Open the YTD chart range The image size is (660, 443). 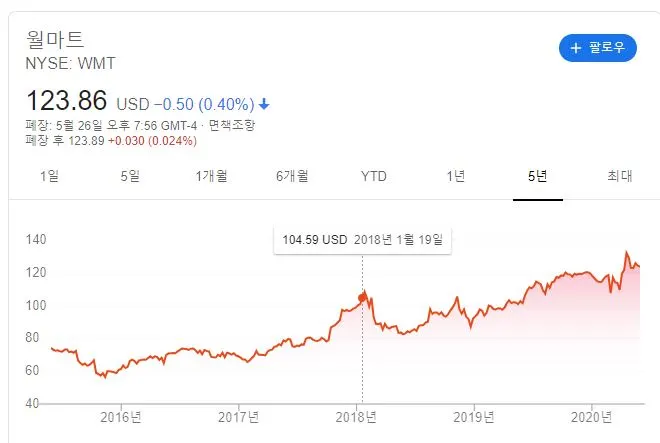pos(374,176)
